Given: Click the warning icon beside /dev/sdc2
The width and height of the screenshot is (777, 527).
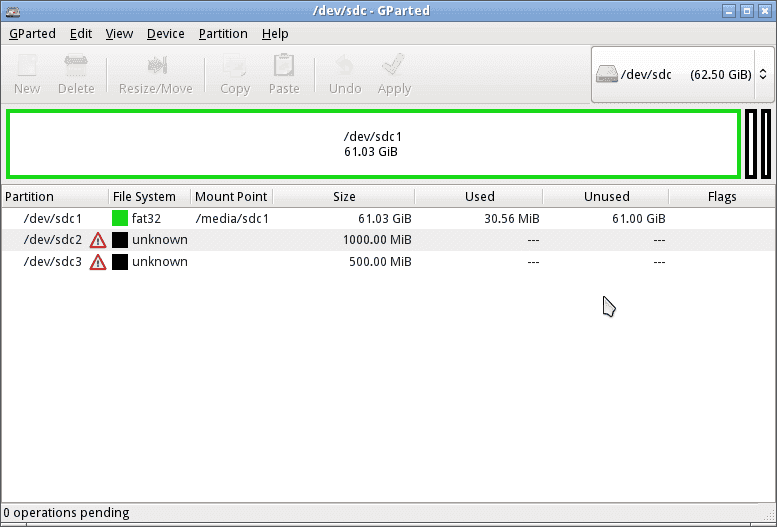Looking at the screenshot, I should pos(98,240).
